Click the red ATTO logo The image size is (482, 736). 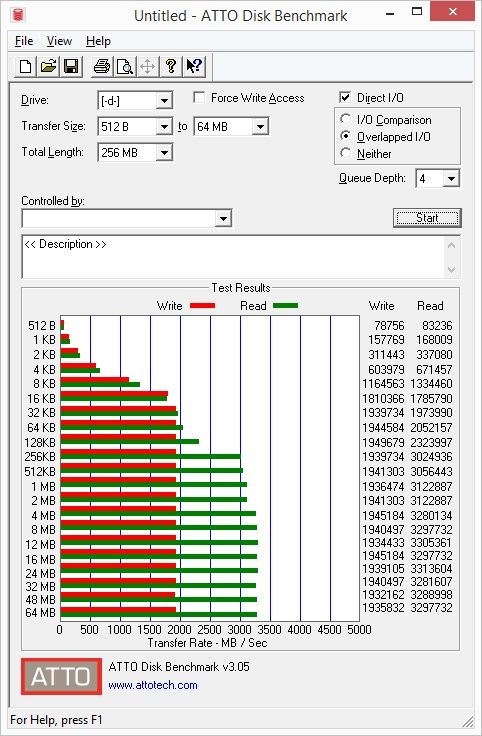pyautogui.click(x=61, y=676)
